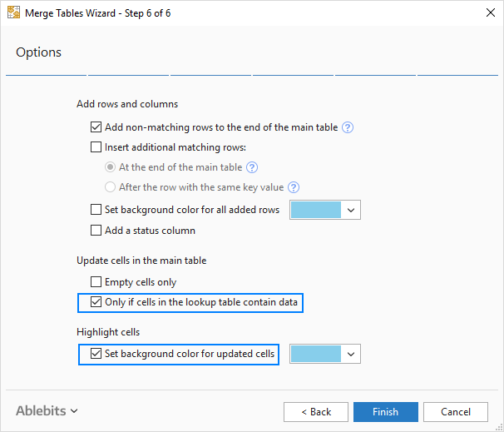Go back with the < Back button

click(315, 411)
